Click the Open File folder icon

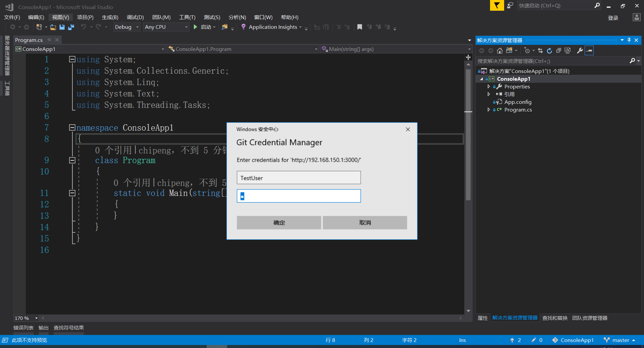tap(53, 27)
